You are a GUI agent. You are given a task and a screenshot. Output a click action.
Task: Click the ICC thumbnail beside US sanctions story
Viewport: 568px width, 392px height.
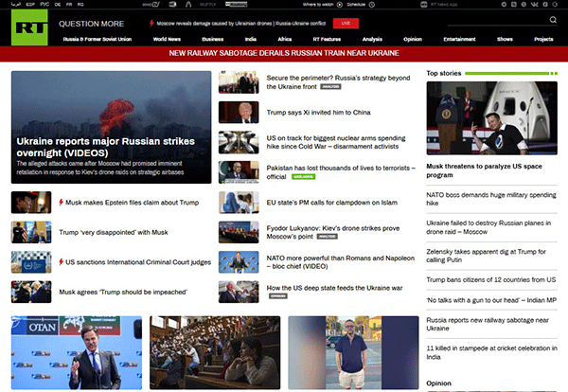(x=31, y=261)
